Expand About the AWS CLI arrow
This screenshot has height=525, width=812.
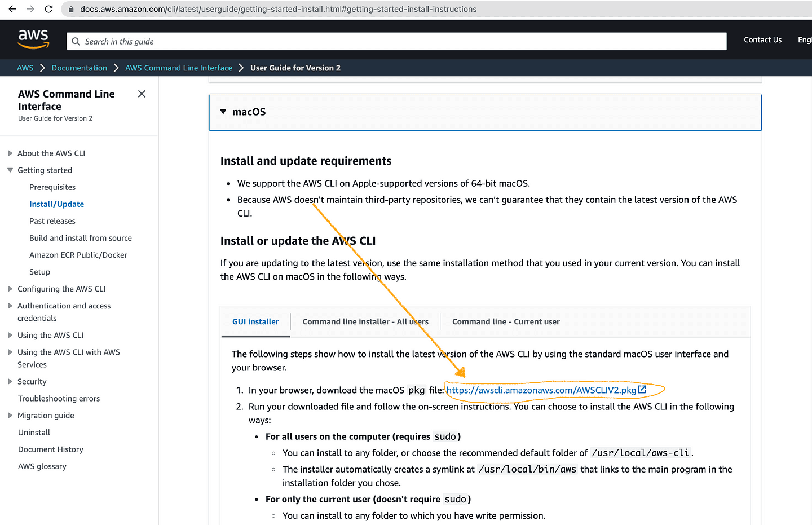pyautogui.click(x=10, y=153)
